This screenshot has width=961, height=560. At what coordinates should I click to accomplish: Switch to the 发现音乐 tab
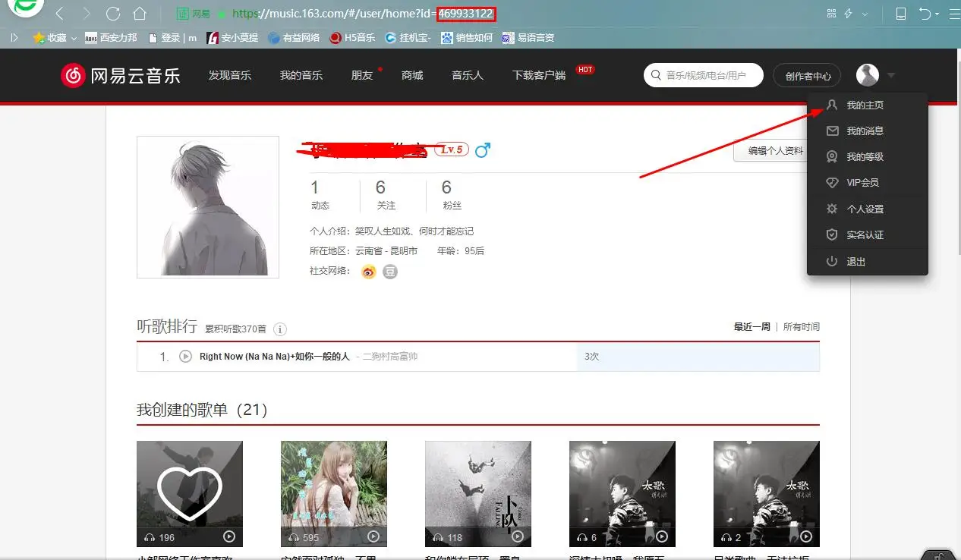click(x=230, y=75)
